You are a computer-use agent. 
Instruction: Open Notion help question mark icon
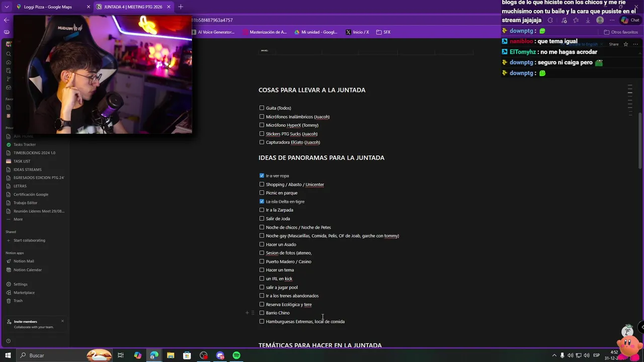click(x=8, y=341)
